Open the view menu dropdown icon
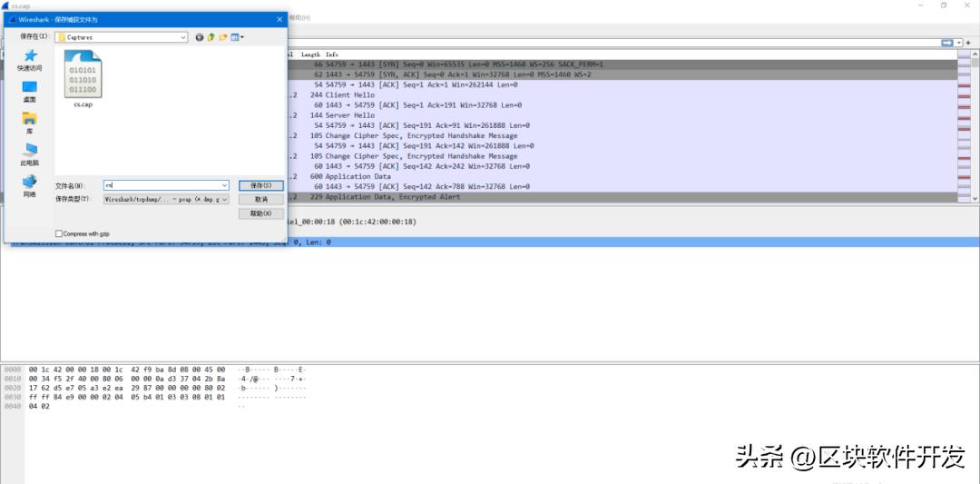The height and width of the screenshot is (484, 980). click(x=238, y=37)
